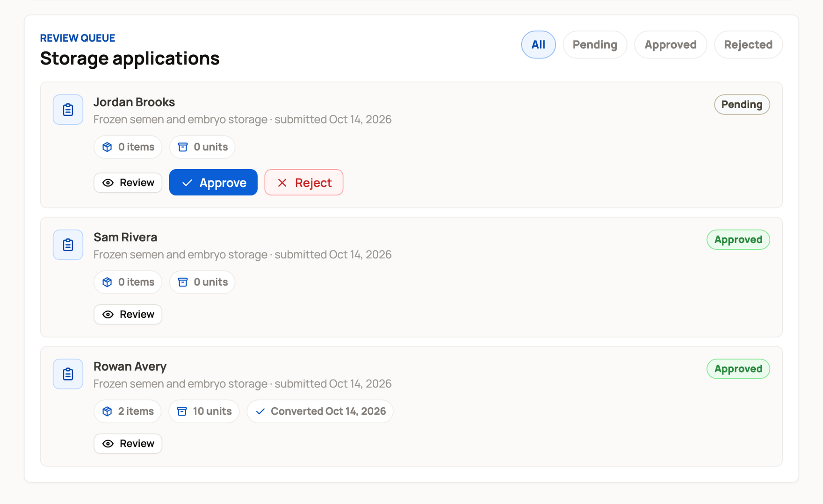Click the box icon in the 2 items chip
Screen dimensions: 823x504
[x=107, y=411]
